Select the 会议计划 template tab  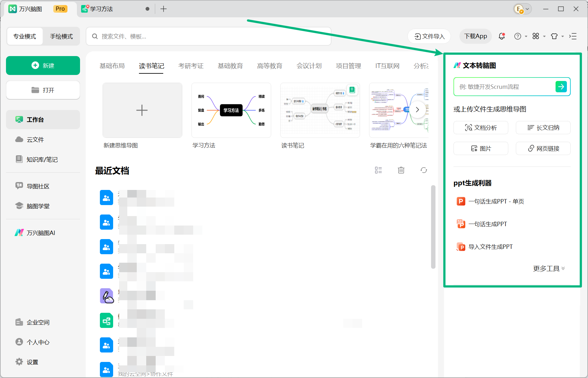(309, 66)
